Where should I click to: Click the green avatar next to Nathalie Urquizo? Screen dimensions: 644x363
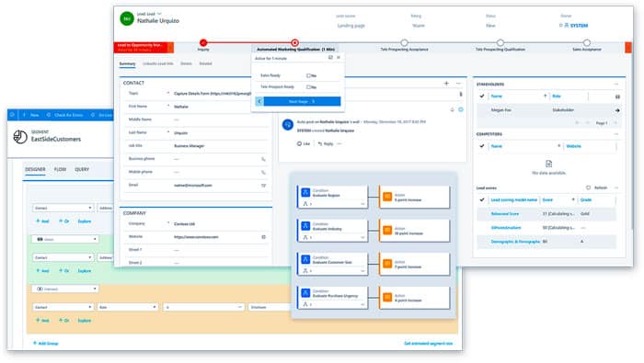(x=127, y=19)
